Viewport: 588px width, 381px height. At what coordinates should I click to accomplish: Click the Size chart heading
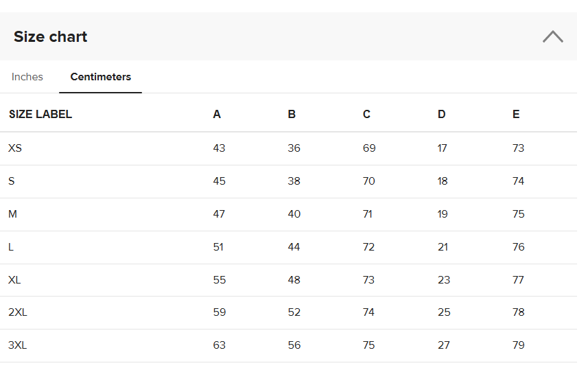[x=51, y=37]
